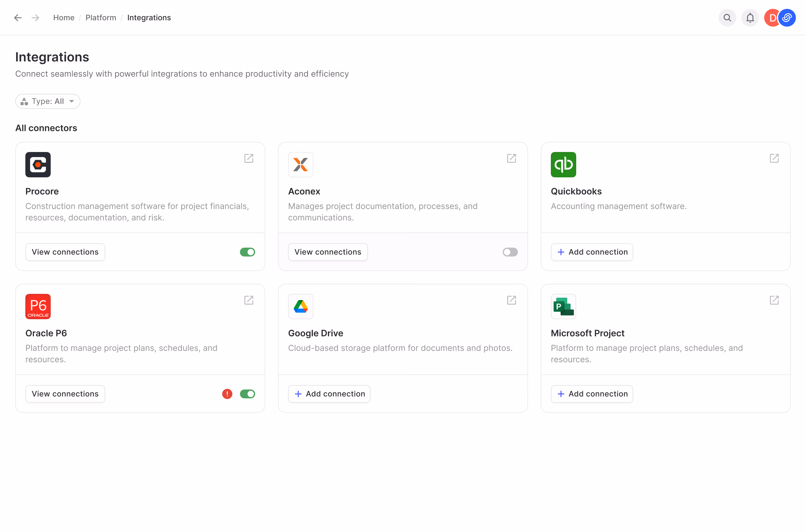Add connection for Google Drive
The height and width of the screenshot is (532, 806).
click(x=329, y=394)
